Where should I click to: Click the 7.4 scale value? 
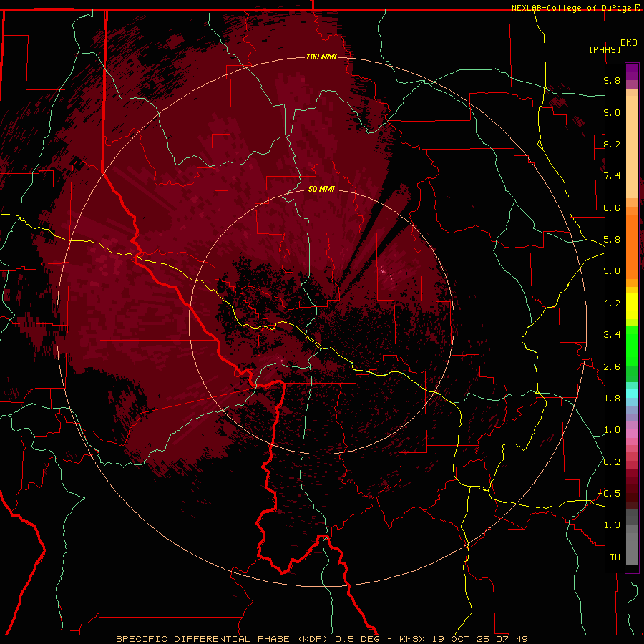[612, 176]
